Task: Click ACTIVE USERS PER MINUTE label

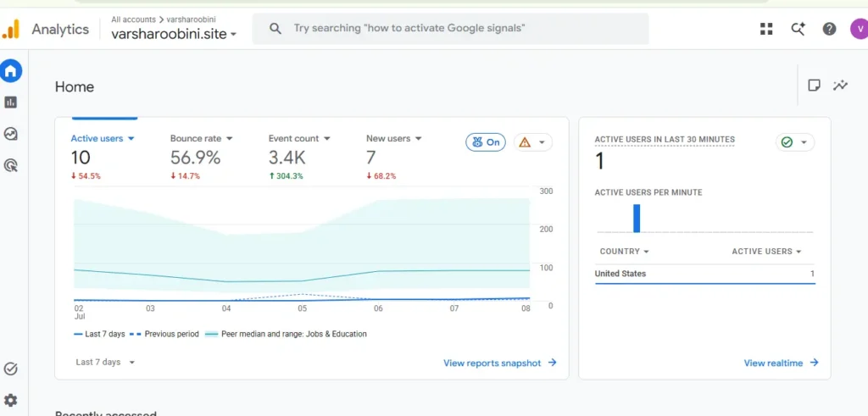Action: point(648,192)
